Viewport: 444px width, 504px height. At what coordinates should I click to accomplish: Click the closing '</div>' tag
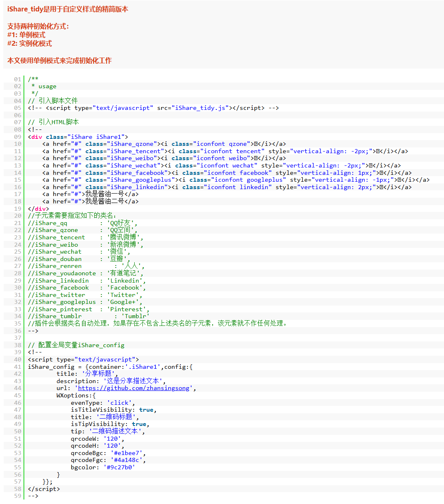38,209
